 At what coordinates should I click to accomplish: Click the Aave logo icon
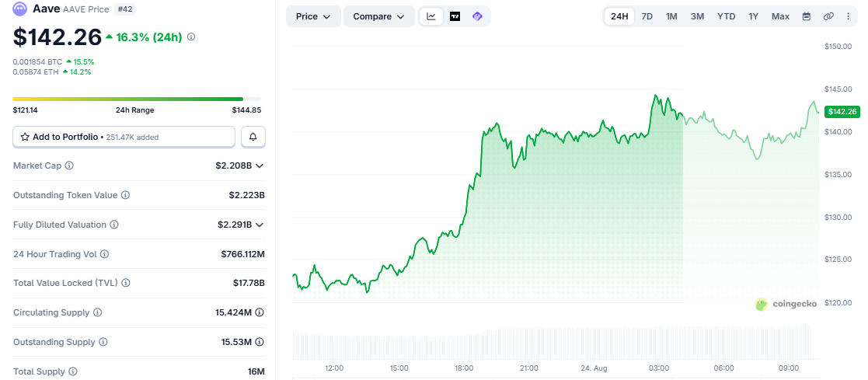[20, 9]
